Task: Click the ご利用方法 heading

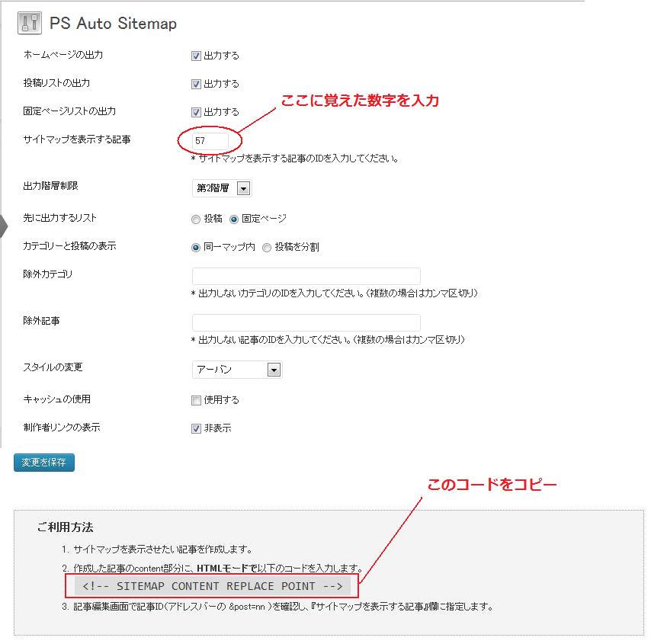Action: click(x=66, y=527)
